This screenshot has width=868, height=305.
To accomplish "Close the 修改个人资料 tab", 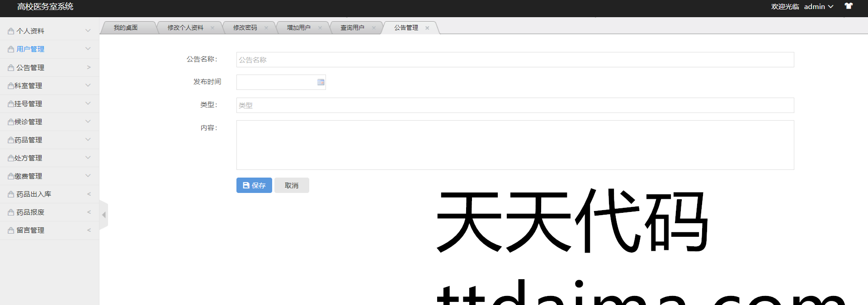I will tap(212, 28).
